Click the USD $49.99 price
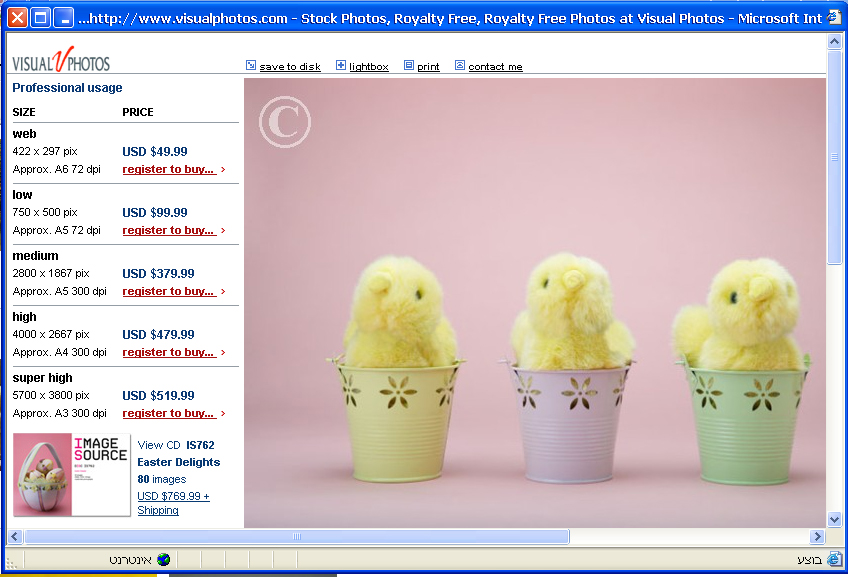848x577 pixels. coord(155,151)
